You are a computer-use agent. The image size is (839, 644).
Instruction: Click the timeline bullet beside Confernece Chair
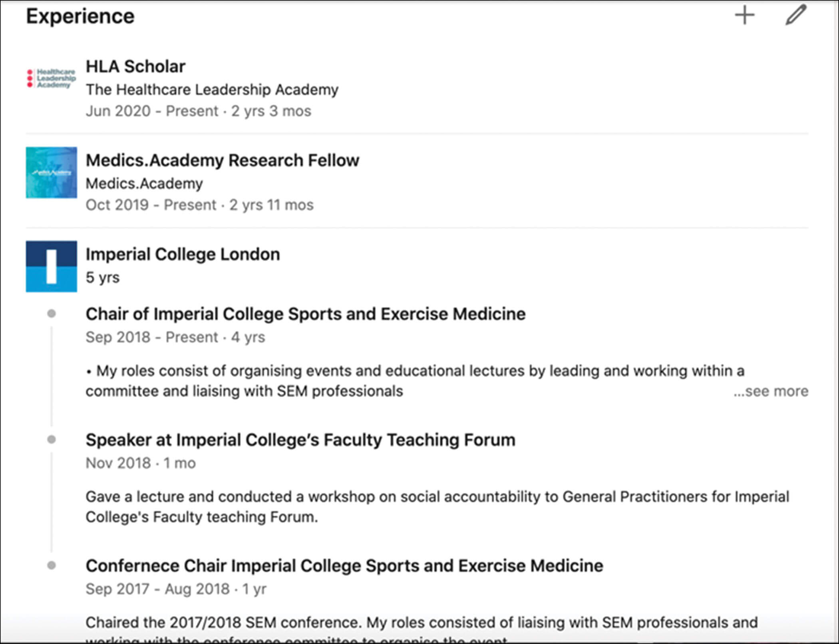52,565
